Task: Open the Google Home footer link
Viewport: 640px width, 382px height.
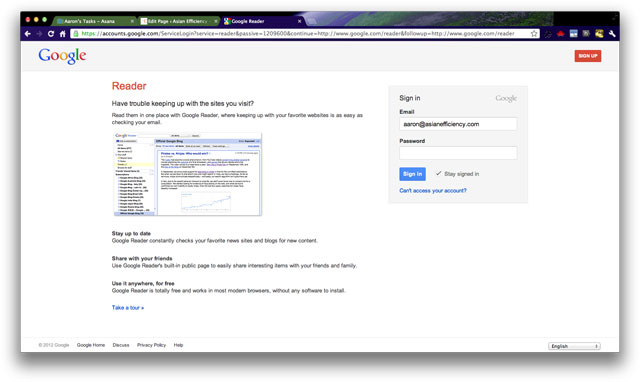Action: [x=91, y=345]
